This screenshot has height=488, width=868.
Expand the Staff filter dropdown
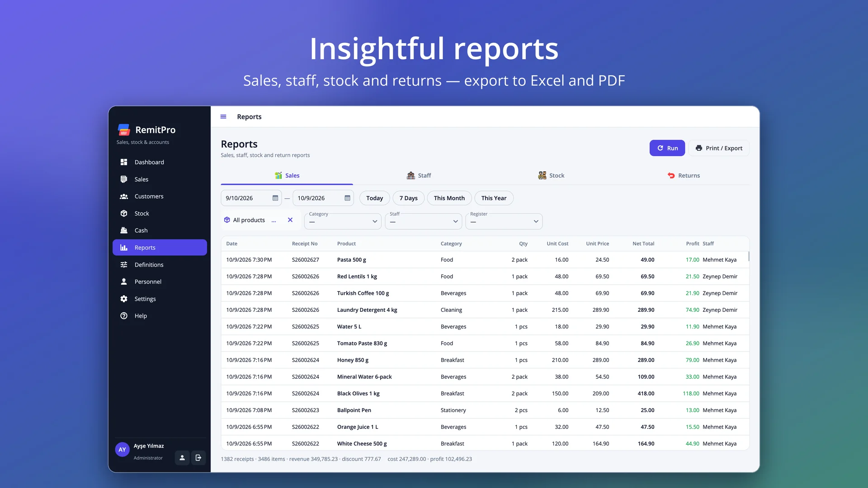pyautogui.click(x=424, y=221)
